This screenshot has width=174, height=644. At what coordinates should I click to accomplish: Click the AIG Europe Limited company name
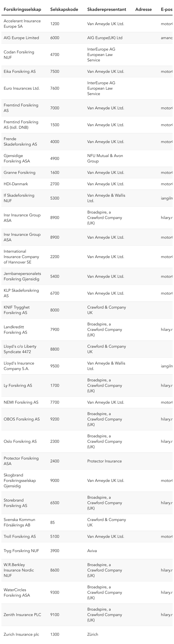click(21, 38)
